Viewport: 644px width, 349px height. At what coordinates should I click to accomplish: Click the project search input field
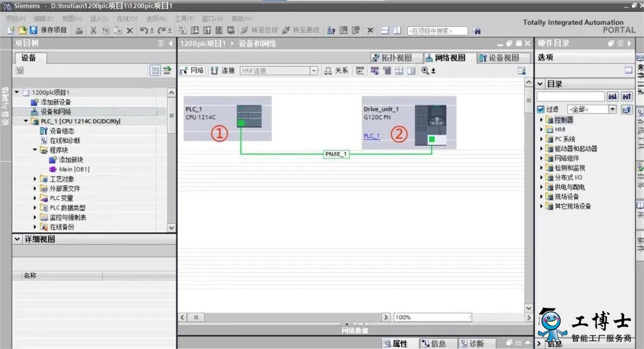tap(438, 31)
